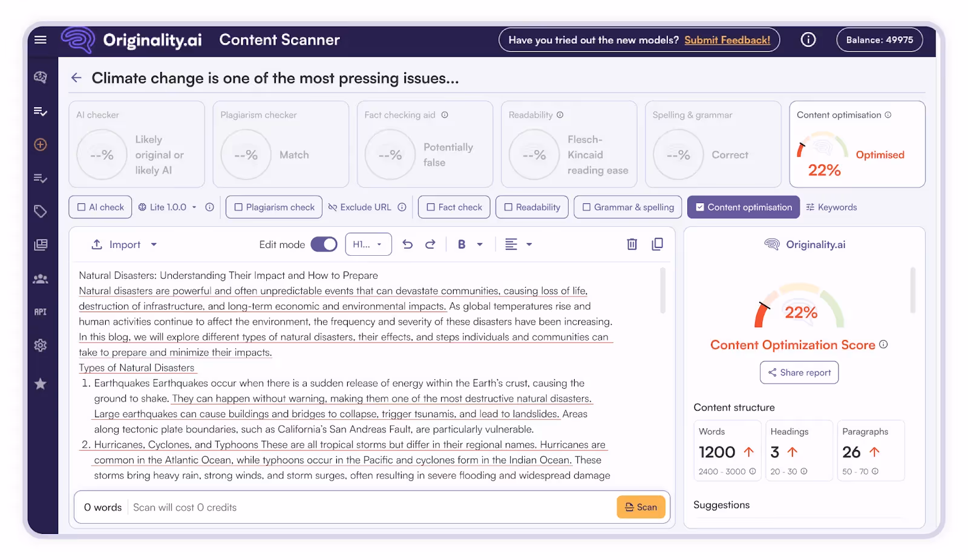Expand the alignment dropdown arrow
The image size is (968, 560).
point(529,244)
